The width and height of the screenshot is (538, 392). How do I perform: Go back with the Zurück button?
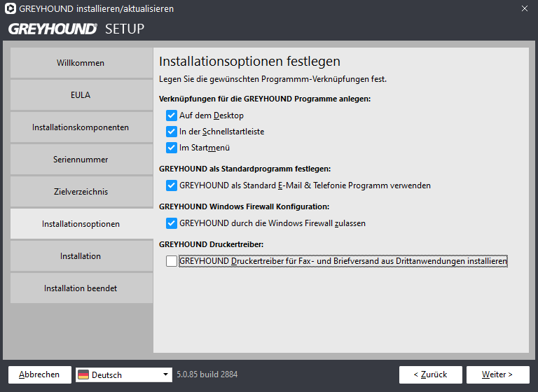pos(431,374)
